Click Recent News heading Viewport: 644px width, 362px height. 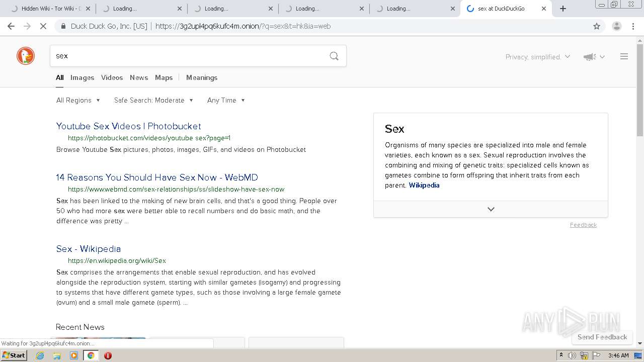pyautogui.click(x=80, y=327)
